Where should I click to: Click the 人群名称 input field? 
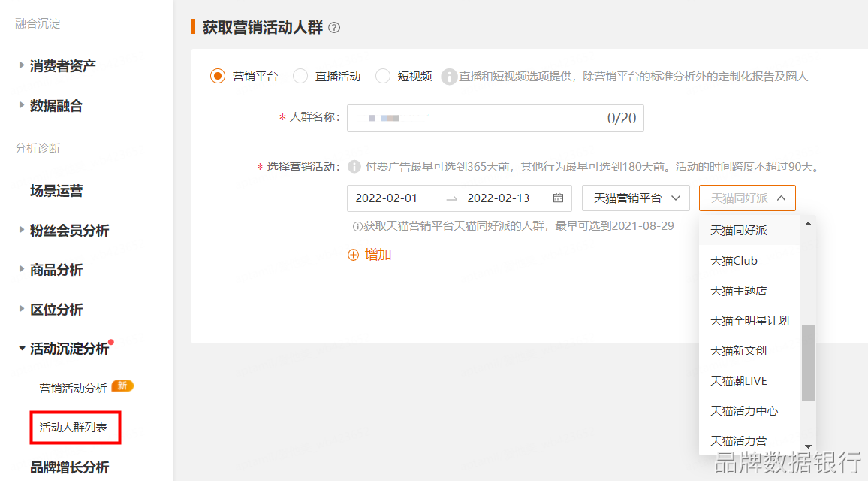pyautogui.click(x=496, y=118)
